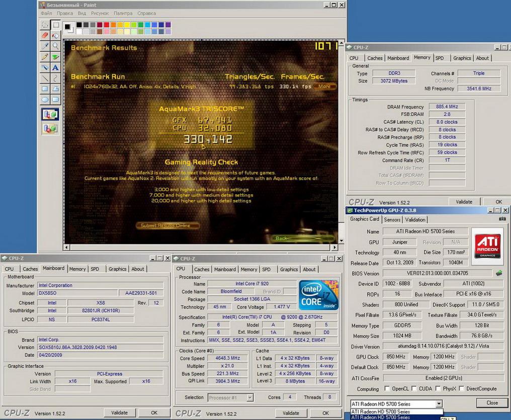Click the ATI Radeon logo in GPU-Z
Screen dimensions: 511x420
(487, 246)
